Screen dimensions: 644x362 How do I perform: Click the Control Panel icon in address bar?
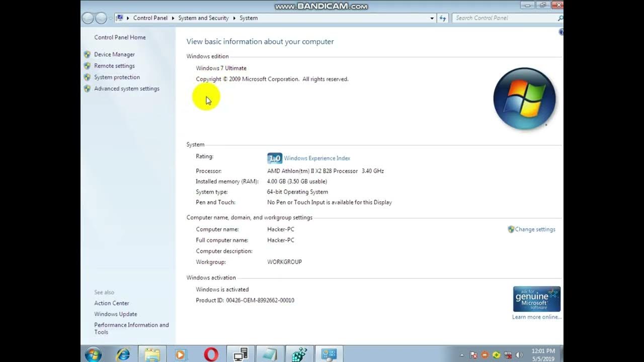click(120, 18)
